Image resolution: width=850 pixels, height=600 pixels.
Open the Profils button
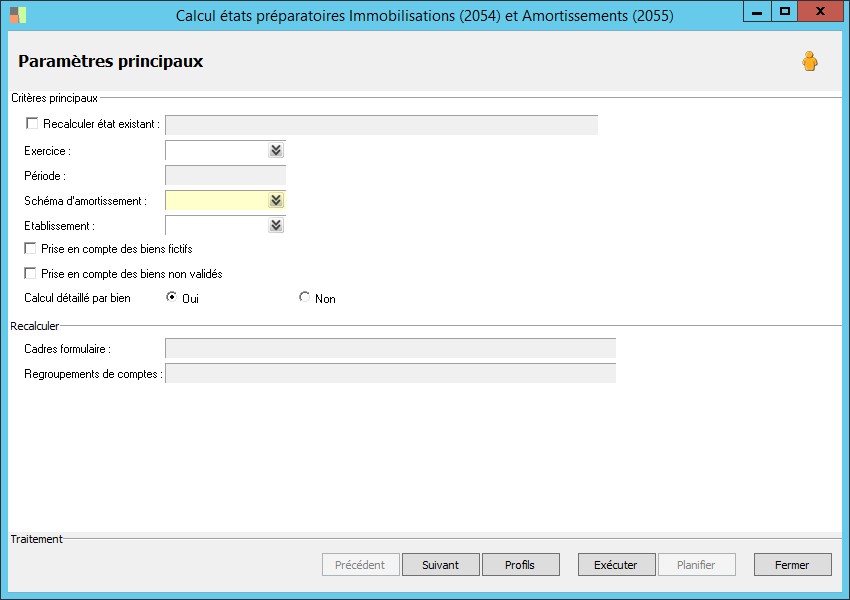pyautogui.click(x=520, y=565)
